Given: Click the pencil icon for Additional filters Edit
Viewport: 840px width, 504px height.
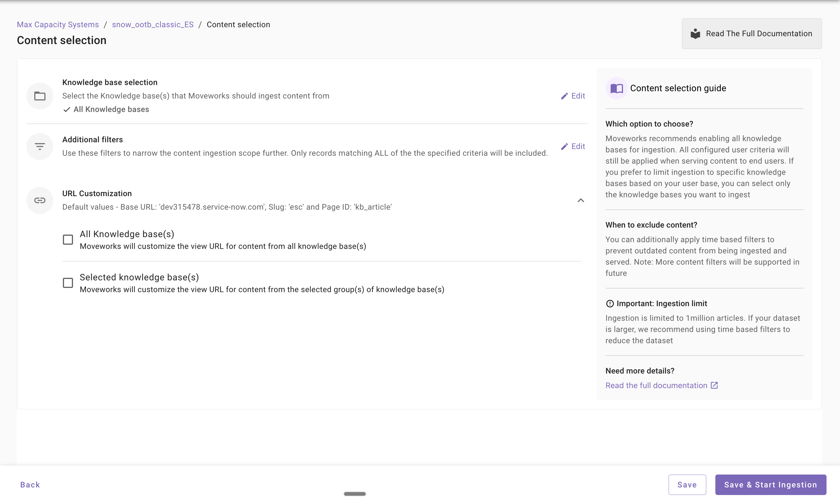Looking at the screenshot, I should click(565, 146).
